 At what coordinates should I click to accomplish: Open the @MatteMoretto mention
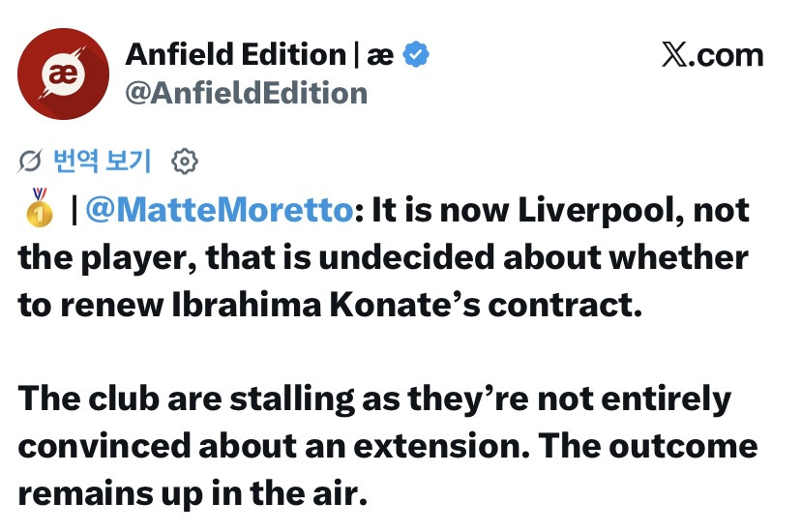(220, 210)
